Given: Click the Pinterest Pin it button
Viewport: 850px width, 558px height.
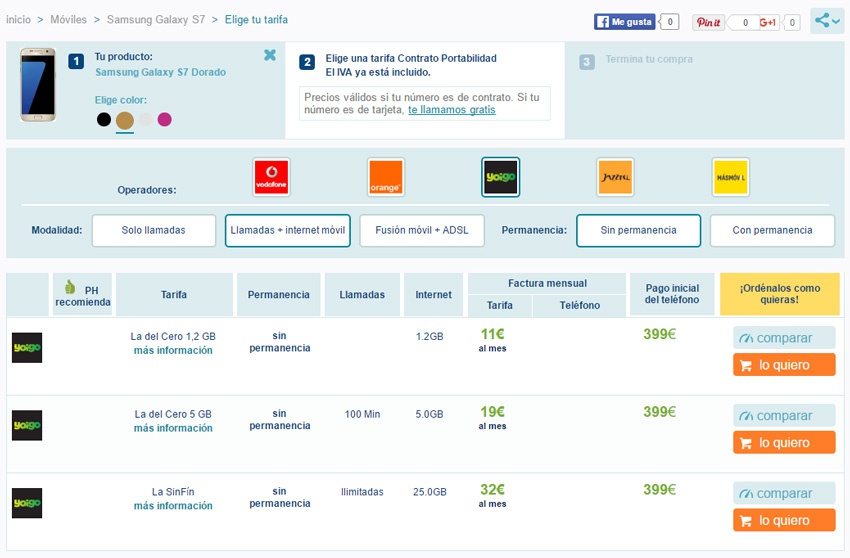Looking at the screenshot, I should coord(709,22).
